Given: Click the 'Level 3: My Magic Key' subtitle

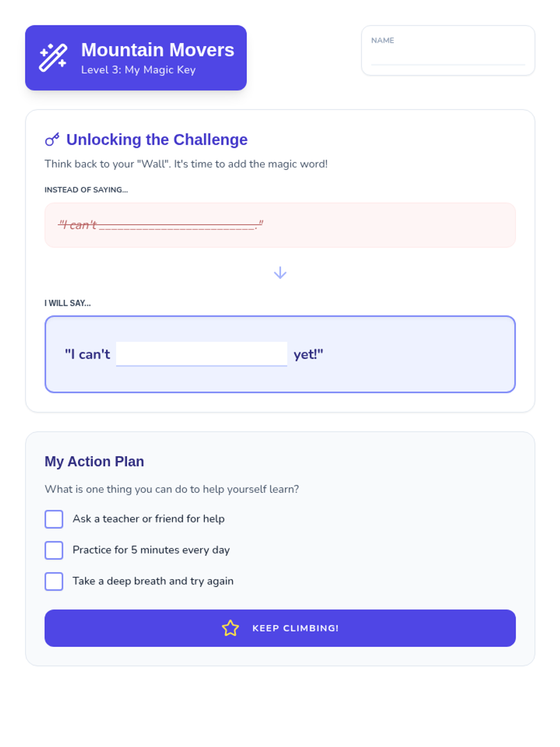Looking at the screenshot, I should [x=138, y=70].
